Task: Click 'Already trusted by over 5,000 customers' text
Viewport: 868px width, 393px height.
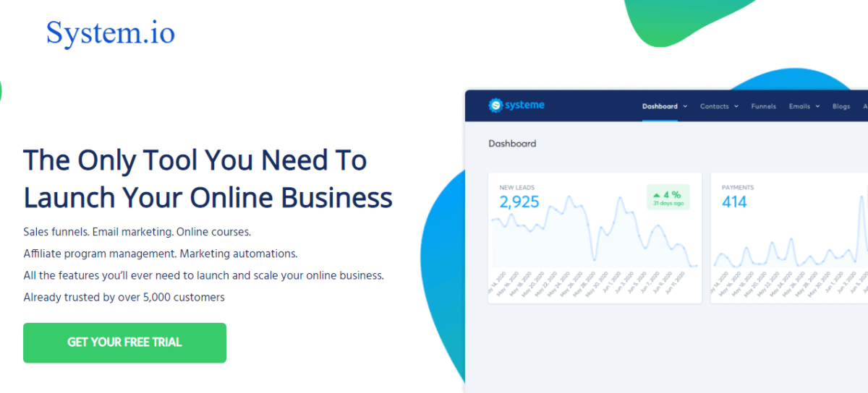Action: pyautogui.click(x=124, y=297)
